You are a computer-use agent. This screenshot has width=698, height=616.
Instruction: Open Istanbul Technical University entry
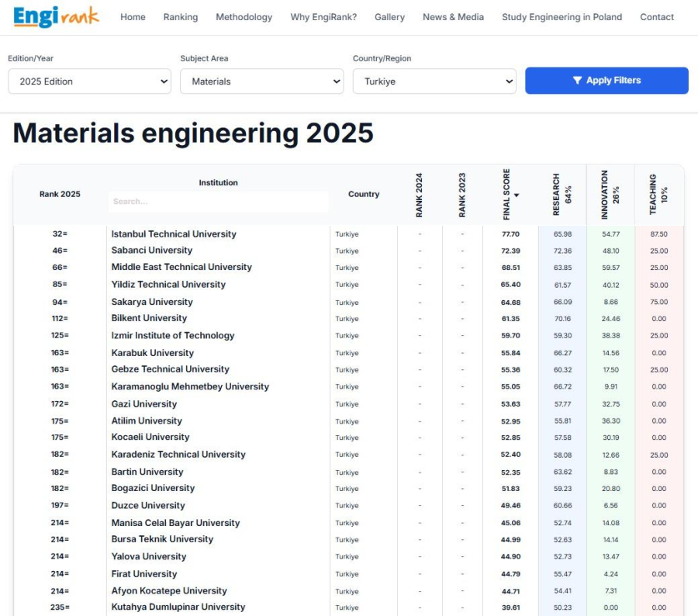[x=174, y=234]
